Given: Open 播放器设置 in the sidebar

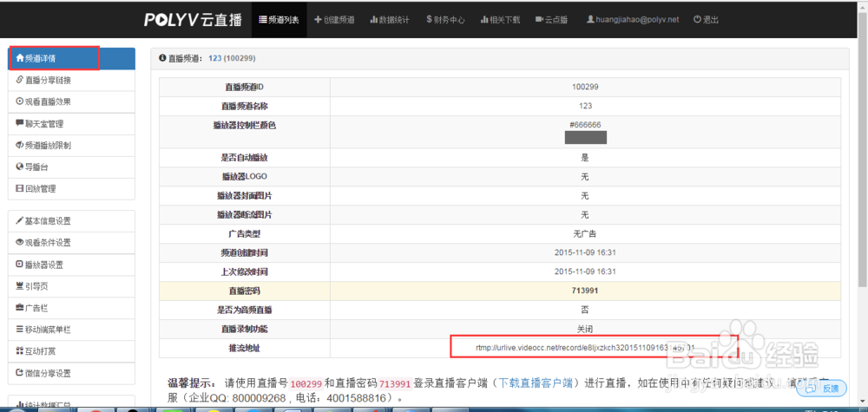Looking at the screenshot, I should [x=71, y=265].
